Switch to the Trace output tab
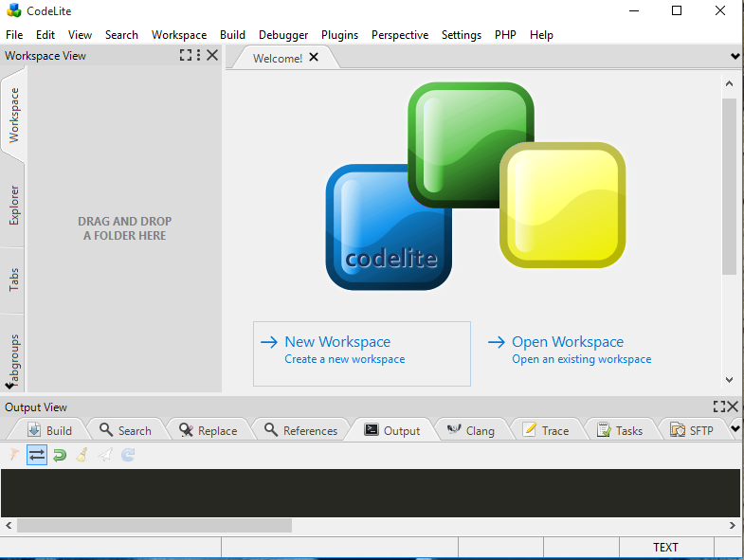Image resolution: width=744 pixels, height=560 pixels. click(546, 430)
